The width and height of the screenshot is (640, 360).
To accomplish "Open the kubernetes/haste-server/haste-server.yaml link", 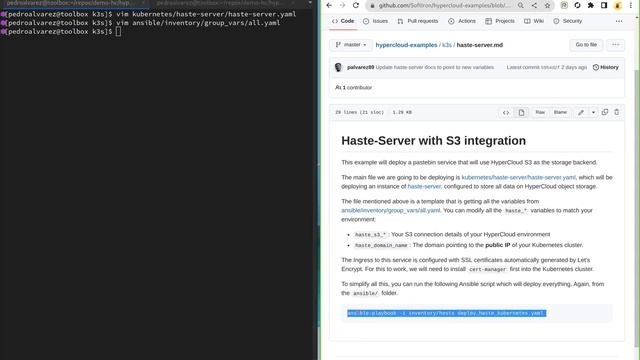I will point(518,178).
